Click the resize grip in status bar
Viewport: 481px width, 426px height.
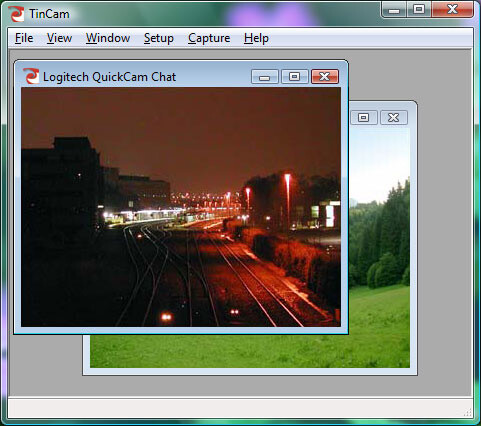tap(468, 413)
